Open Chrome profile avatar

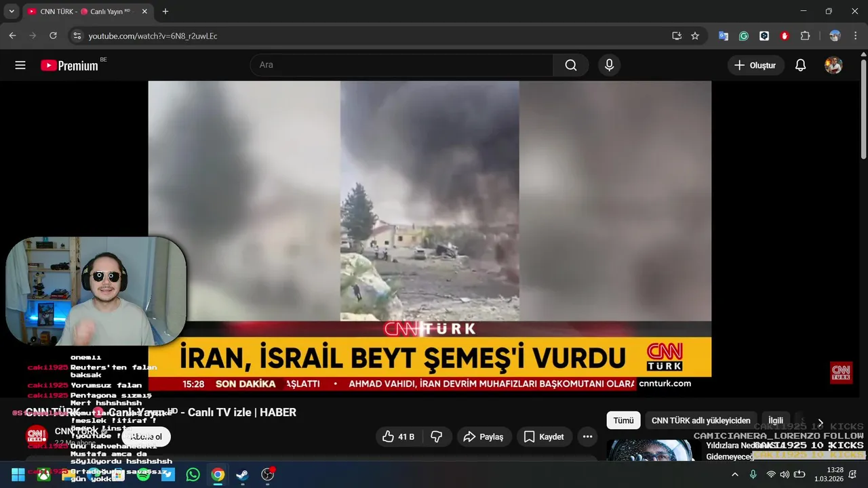pyautogui.click(x=835, y=36)
